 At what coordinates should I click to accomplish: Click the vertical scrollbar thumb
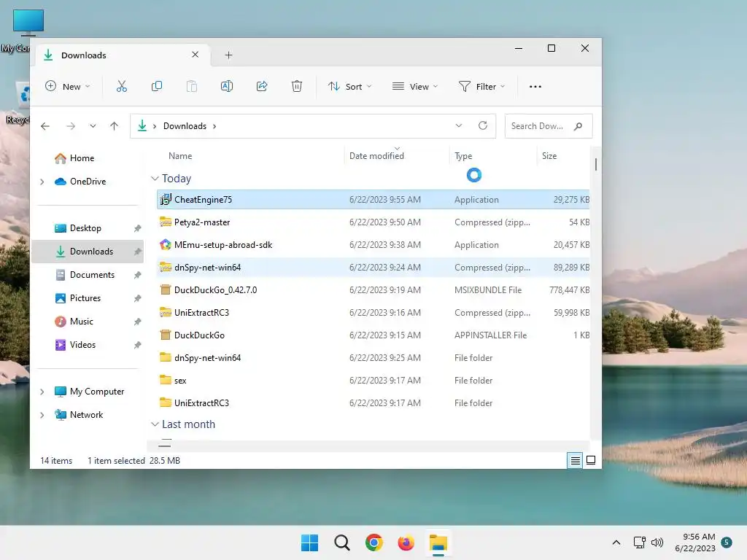595,164
